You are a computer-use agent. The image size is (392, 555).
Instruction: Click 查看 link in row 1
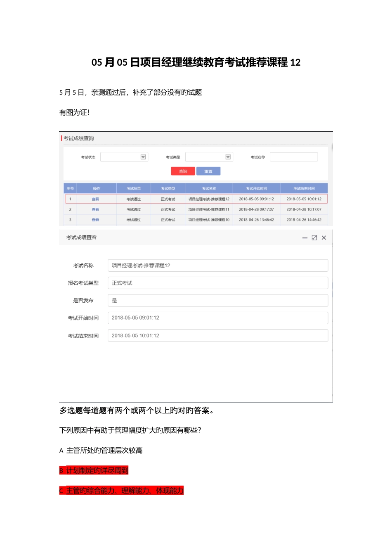coord(95,199)
